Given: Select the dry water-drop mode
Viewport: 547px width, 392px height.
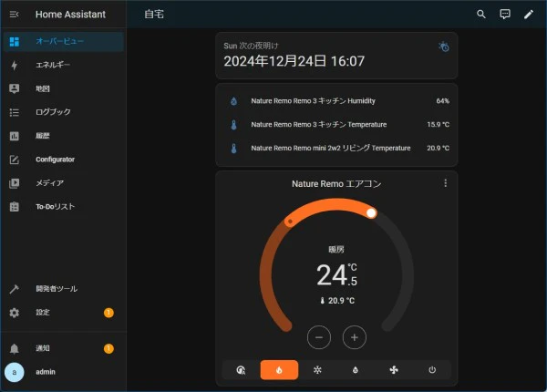Looking at the screenshot, I should pos(356,370).
